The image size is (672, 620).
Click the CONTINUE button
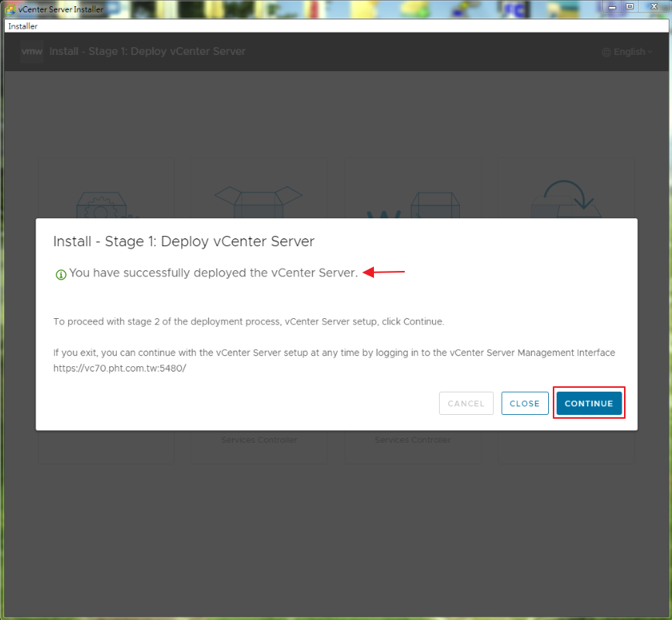[589, 403]
